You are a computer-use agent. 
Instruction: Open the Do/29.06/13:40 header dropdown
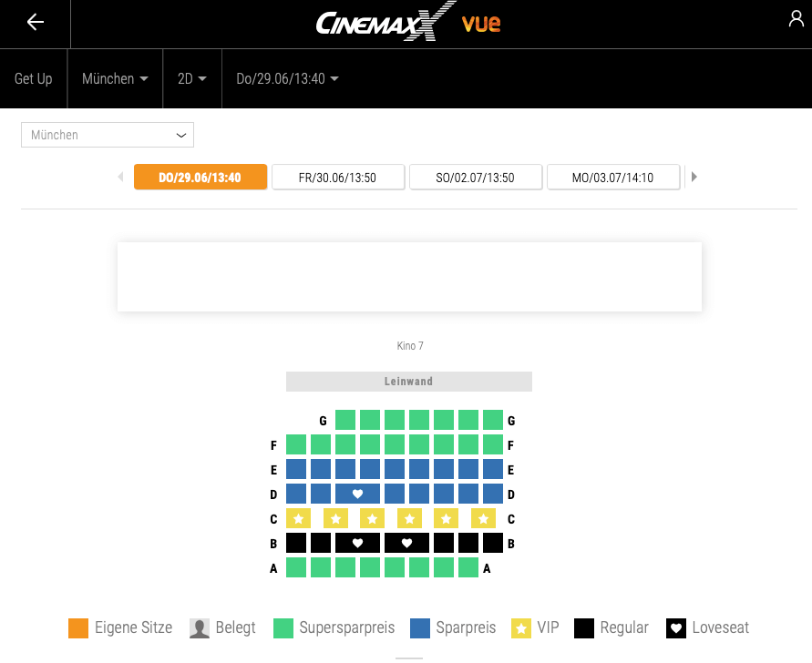click(x=287, y=78)
